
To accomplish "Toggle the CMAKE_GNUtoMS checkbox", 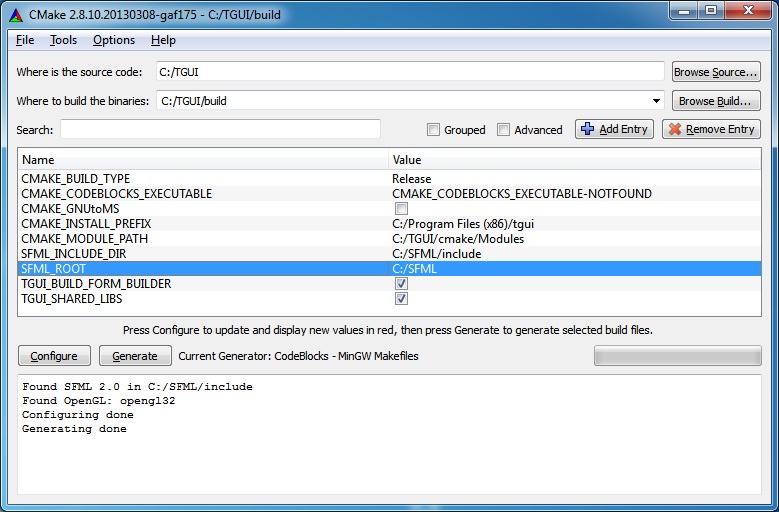I will click(x=401, y=209).
